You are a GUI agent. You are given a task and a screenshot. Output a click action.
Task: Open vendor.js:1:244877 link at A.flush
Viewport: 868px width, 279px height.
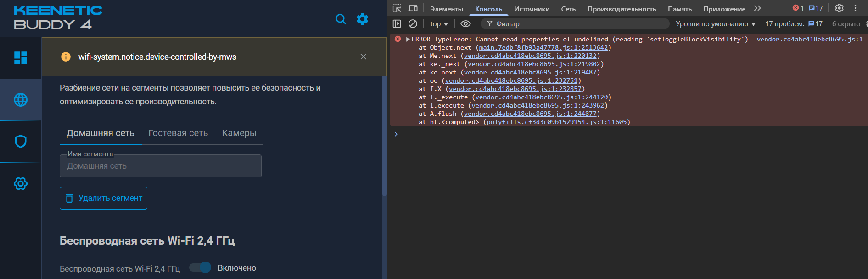[x=530, y=114]
